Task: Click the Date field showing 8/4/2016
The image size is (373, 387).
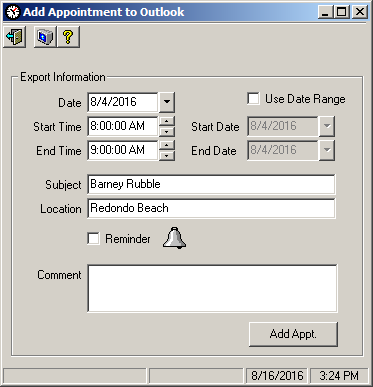Action: [x=123, y=102]
